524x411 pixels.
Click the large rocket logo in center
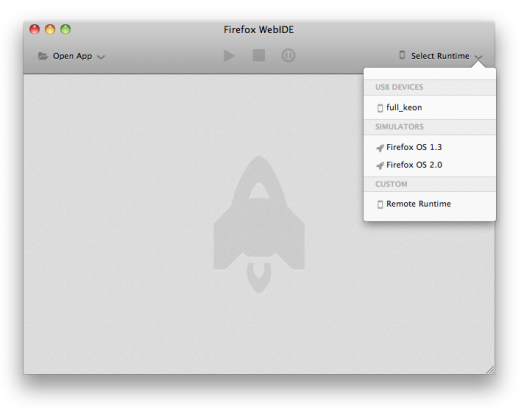(x=259, y=224)
